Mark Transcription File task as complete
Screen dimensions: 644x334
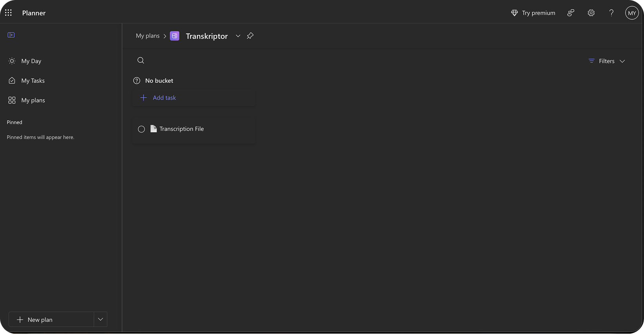pos(141,129)
